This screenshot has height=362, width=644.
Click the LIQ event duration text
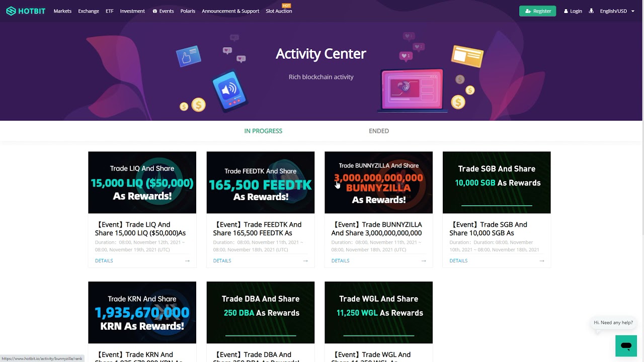click(140, 246)
